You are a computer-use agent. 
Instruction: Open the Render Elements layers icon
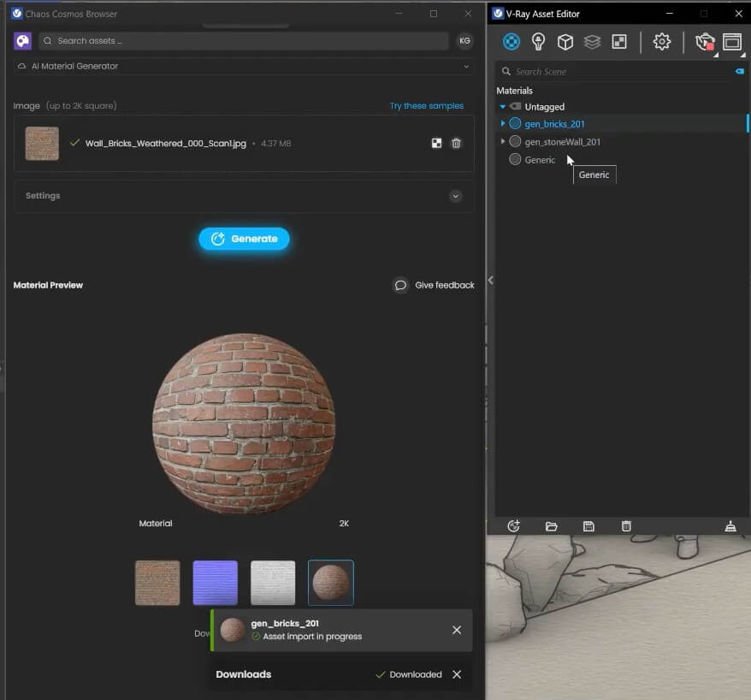point(592,42)
